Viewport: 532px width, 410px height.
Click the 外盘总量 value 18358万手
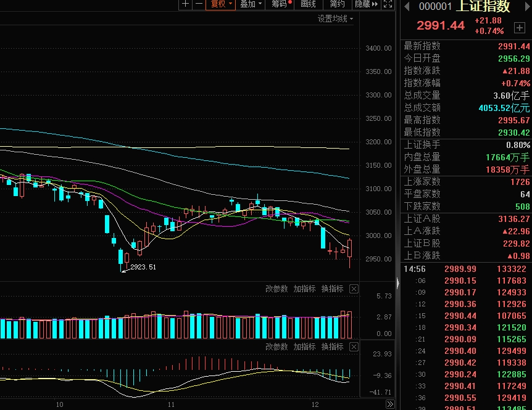[507, 170]
